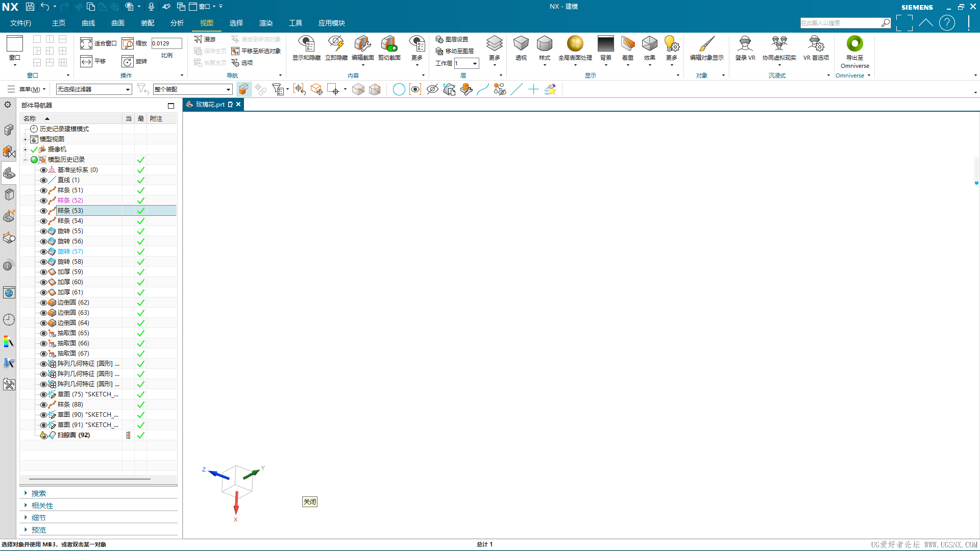This screenshot has height=551, width=980.
Task: Click the Login VR (登录 VR) icon
Action: [x=745, y=44]
